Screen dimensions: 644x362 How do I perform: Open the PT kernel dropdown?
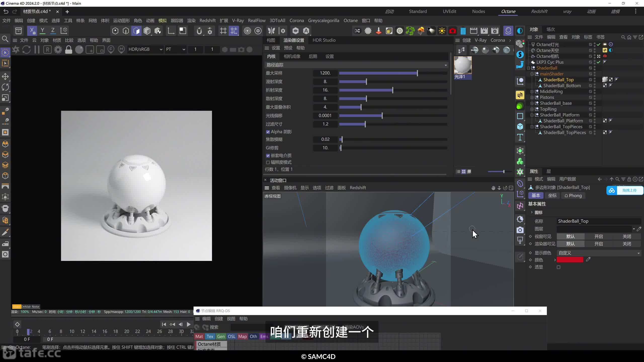click(x=175, y=50)
